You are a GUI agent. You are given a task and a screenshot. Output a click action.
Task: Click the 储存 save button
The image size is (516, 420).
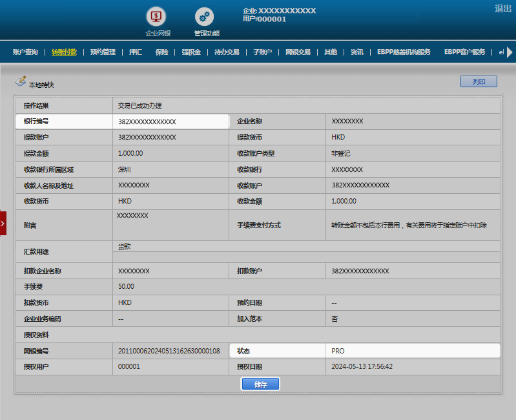[x=260, y=384]
